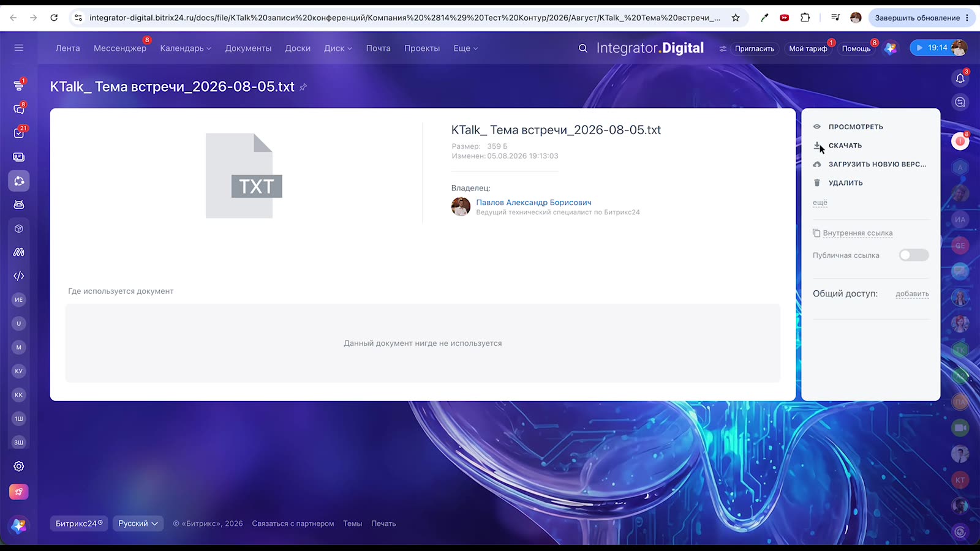Screen dimensions: 980x551
Task: Open the Мессенджер menu item
Action: click(x=120, y=48)
